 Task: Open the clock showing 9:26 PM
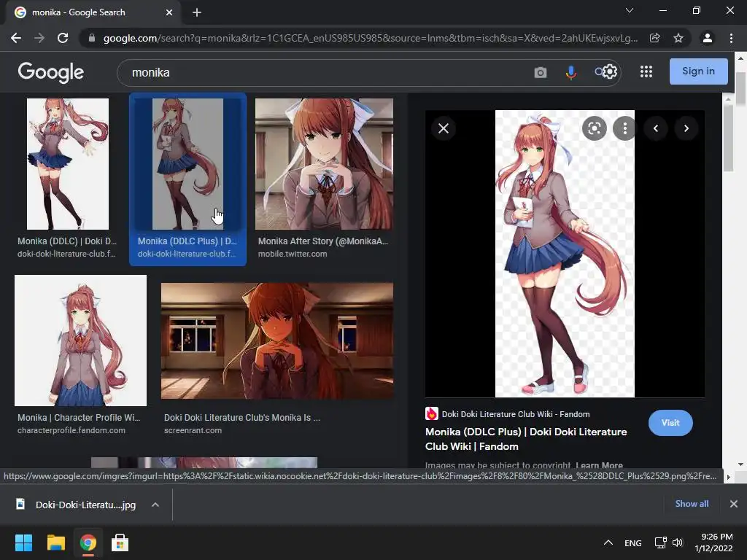point(713,542)
